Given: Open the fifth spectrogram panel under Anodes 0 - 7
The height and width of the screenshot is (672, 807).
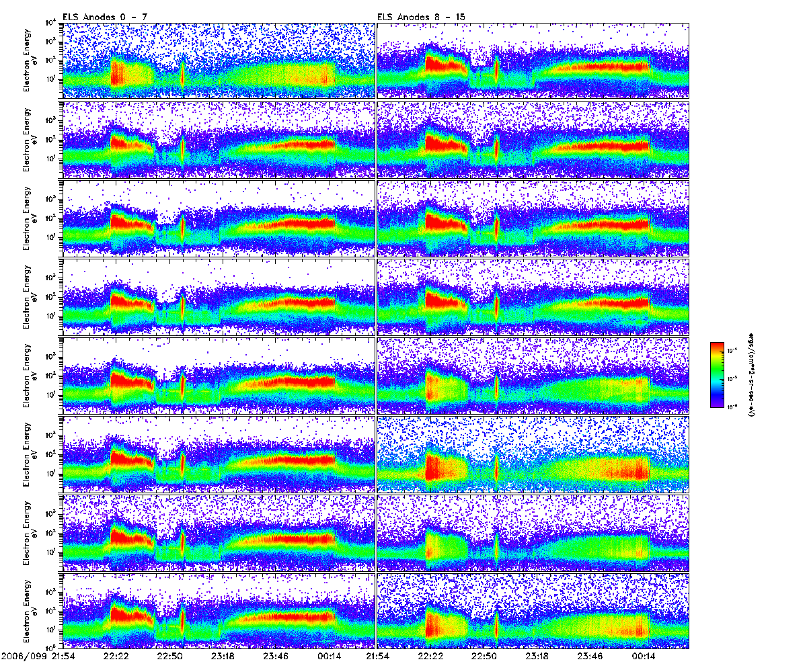Looking at the screenshot, I should coord(219,376).
